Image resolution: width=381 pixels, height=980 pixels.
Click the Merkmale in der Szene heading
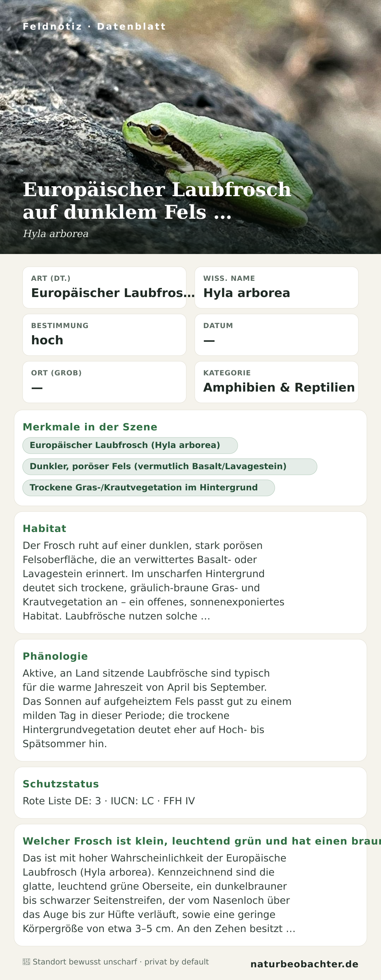90,427
